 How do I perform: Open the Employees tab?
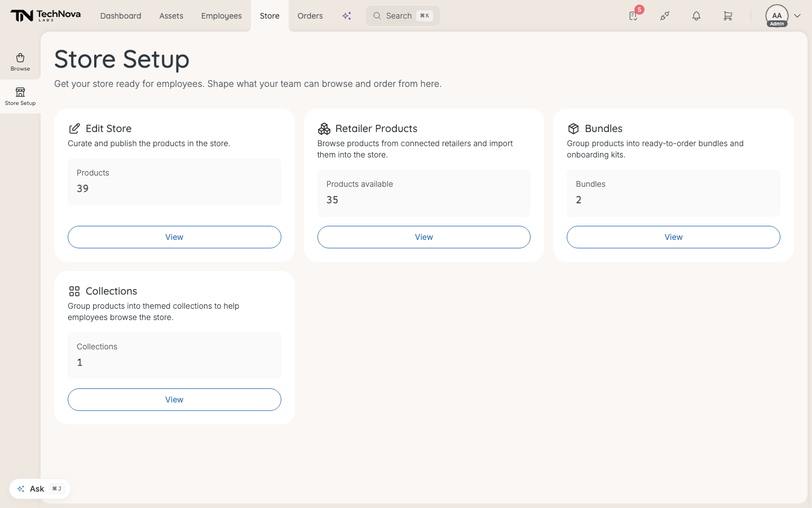click(222, 16)
